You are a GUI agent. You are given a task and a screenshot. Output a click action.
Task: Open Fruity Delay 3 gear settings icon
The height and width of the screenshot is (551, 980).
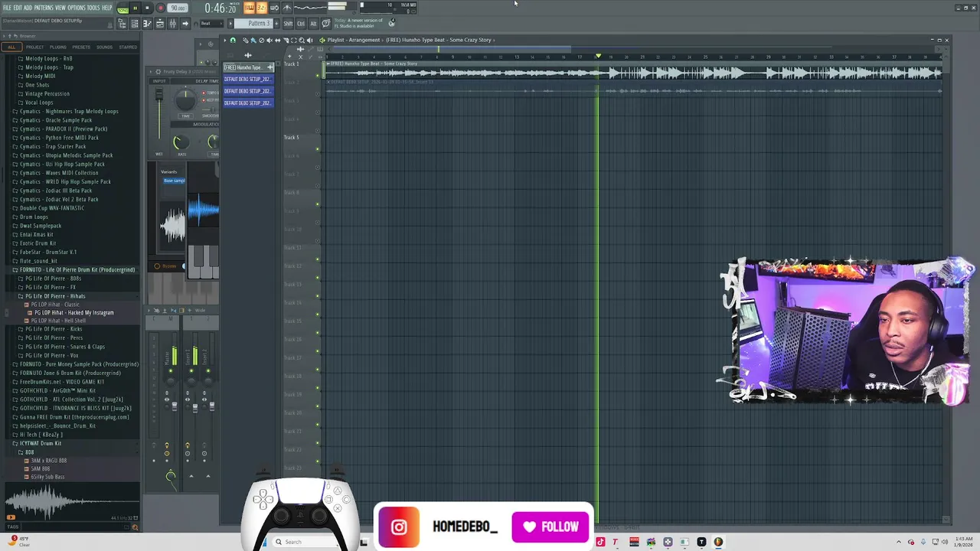click(x=158, y=72)
